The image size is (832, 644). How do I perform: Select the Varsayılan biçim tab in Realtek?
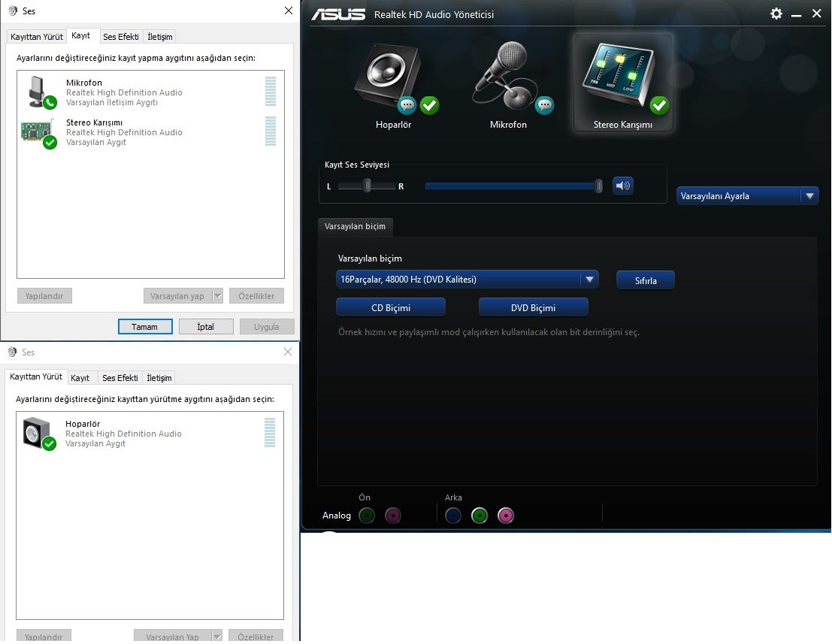(x=355, y=226)
